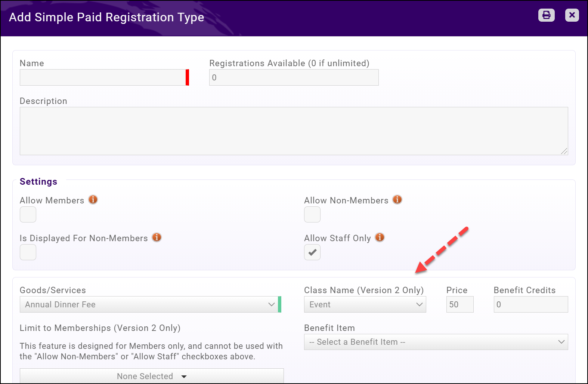
Task: Click the Allow Non-Members info icon
Action: [x=397, y=200]
